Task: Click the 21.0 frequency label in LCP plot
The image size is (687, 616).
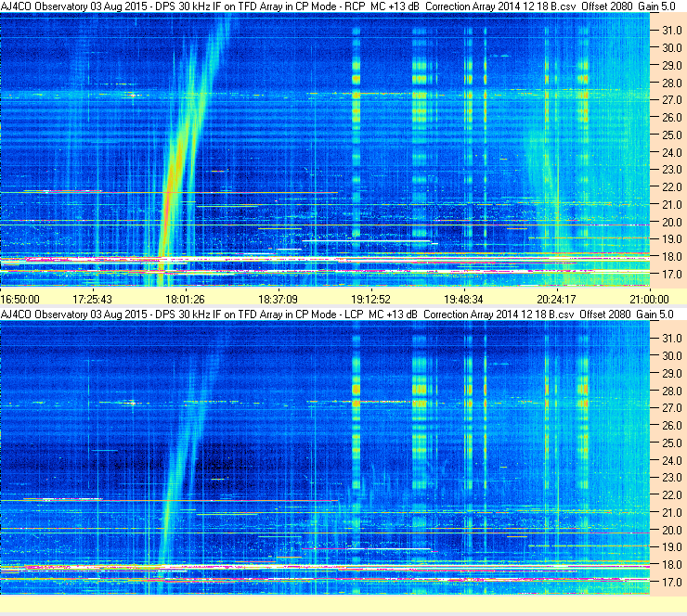Action: [x=671, y=512]
